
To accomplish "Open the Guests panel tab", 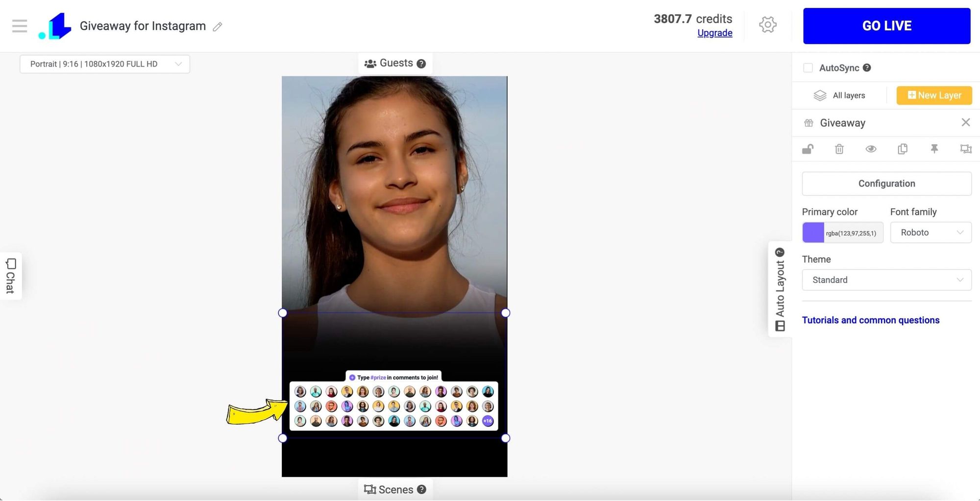I will pyautogui.click(x=395, y=64).
